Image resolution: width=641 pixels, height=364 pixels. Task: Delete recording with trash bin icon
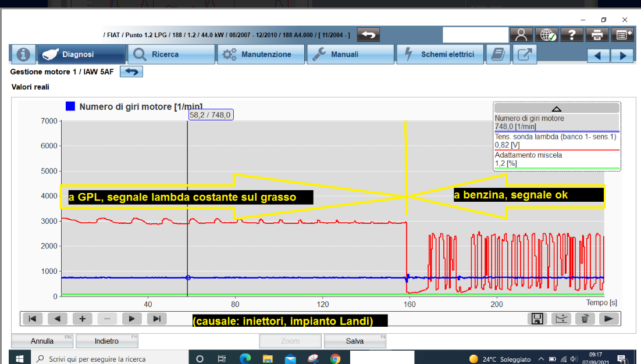coord(585,318)
